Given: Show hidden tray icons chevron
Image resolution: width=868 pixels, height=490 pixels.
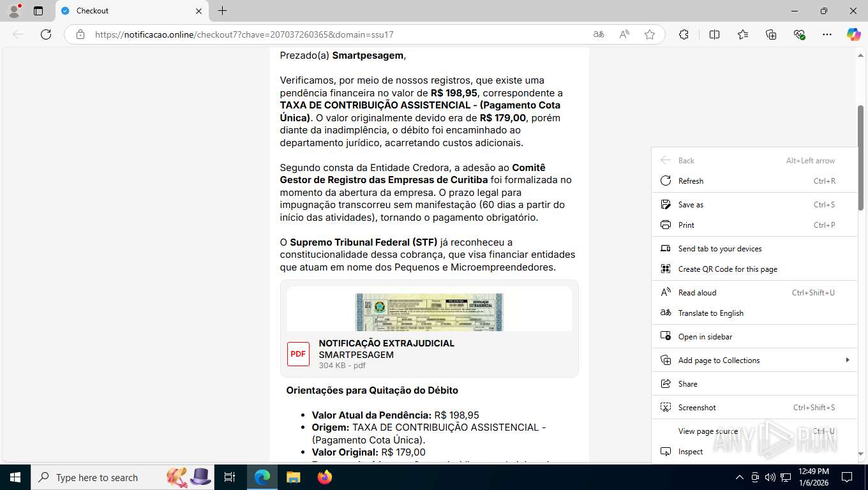Looking at the screenshot, I should point(740,477).
